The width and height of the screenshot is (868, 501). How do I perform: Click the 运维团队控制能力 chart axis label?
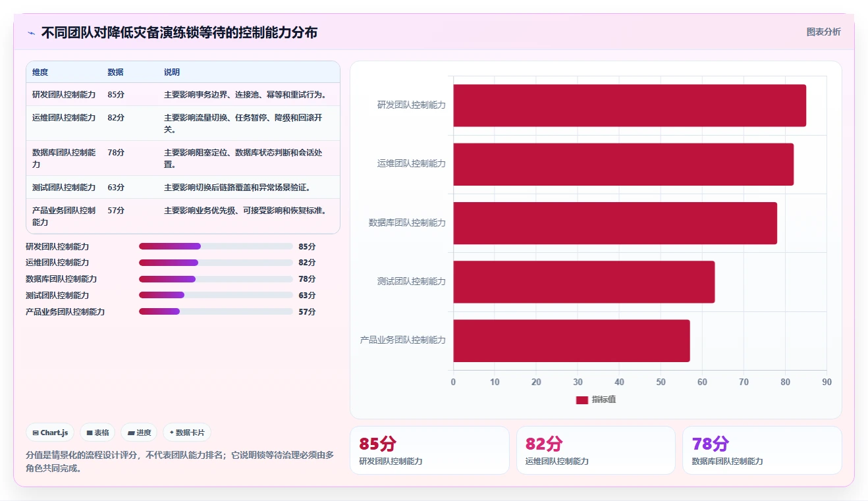(x=412, y=164)
